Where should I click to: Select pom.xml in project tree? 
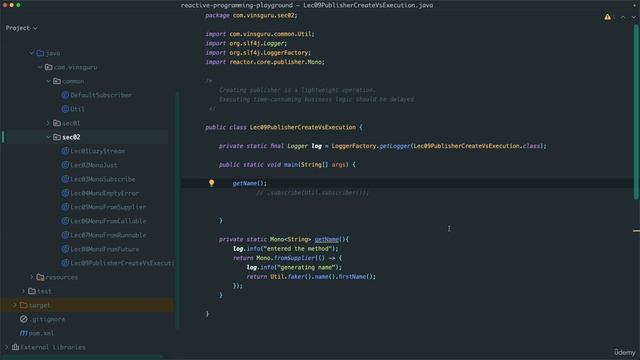(41, 333)
